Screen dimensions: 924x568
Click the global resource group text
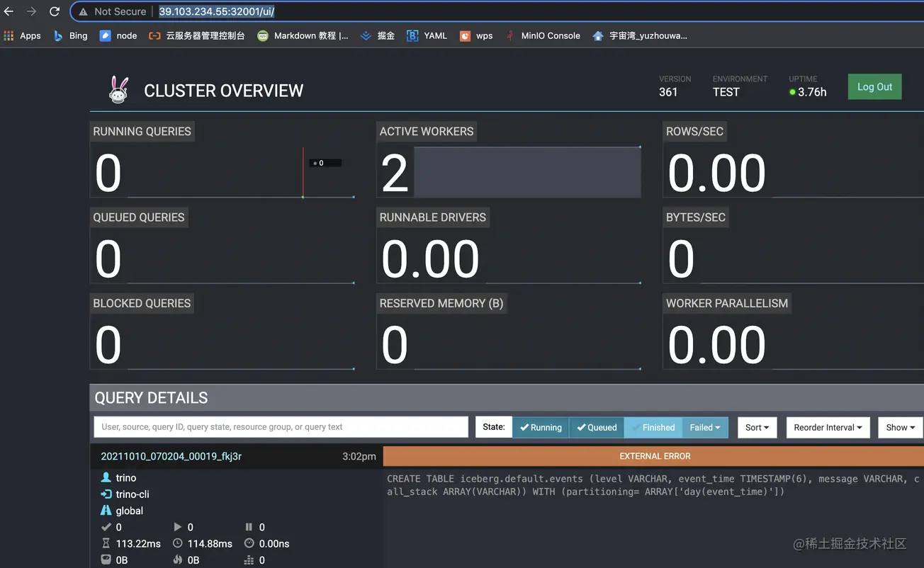click(x=130, y=511)
